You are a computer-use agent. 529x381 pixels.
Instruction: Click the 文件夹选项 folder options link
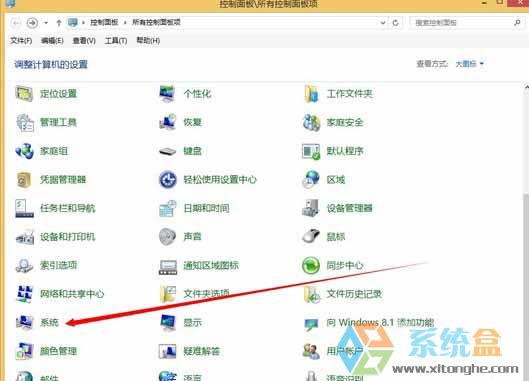point(206,294)
